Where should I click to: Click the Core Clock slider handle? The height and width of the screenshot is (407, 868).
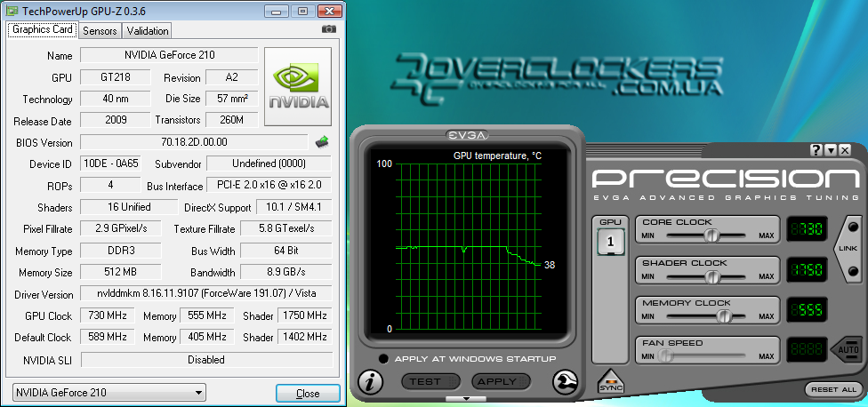pyautogui.click(x=711, y=235)
